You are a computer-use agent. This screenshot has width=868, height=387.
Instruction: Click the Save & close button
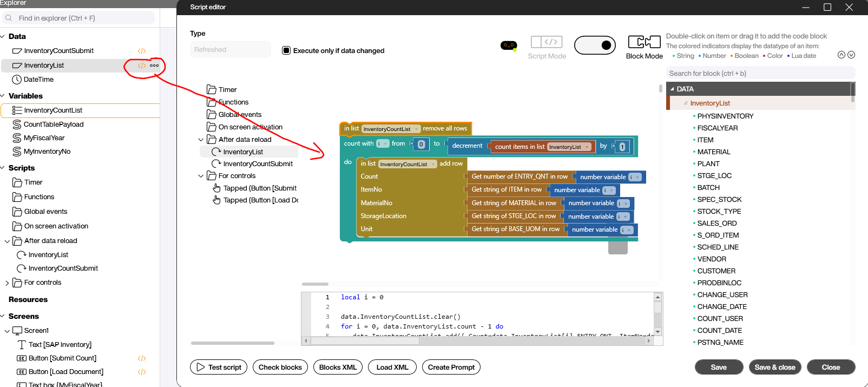[x=774, y=367]
